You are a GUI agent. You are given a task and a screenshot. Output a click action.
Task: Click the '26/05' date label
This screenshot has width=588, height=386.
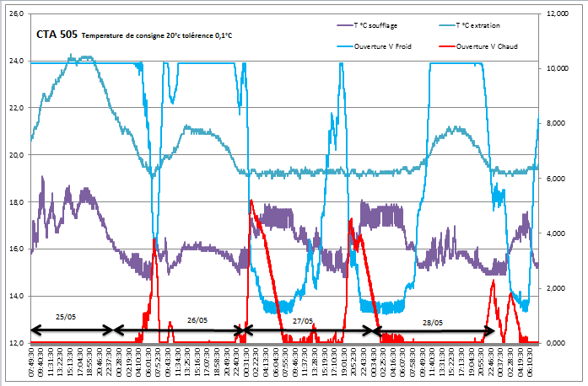197,320
